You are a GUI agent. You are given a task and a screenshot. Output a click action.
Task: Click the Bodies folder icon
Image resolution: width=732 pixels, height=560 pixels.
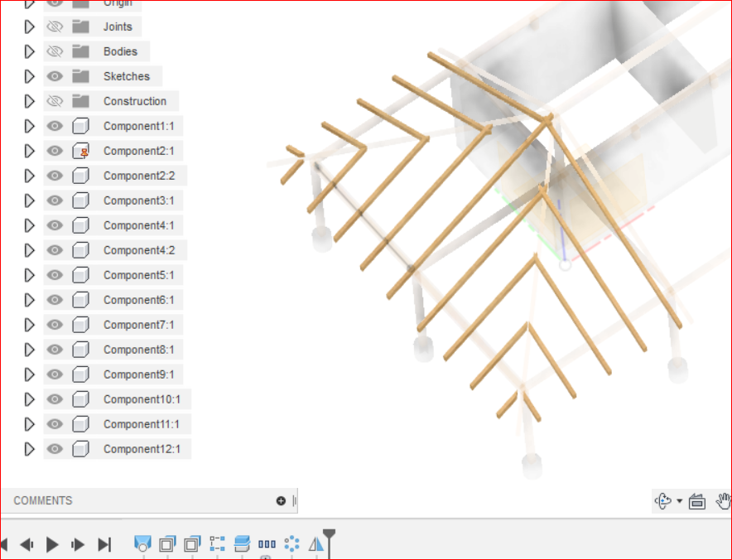(x=81, y=51)
